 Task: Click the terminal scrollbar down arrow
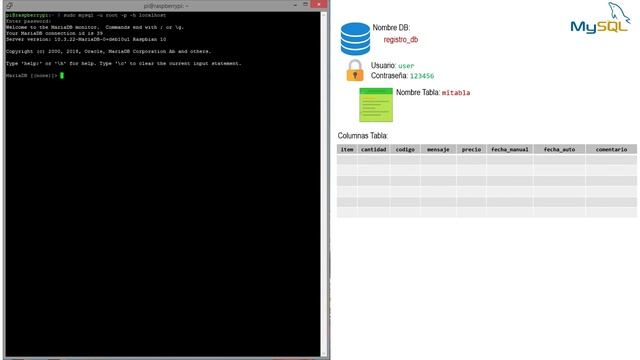pyautogui.click(x=324, y=353)
